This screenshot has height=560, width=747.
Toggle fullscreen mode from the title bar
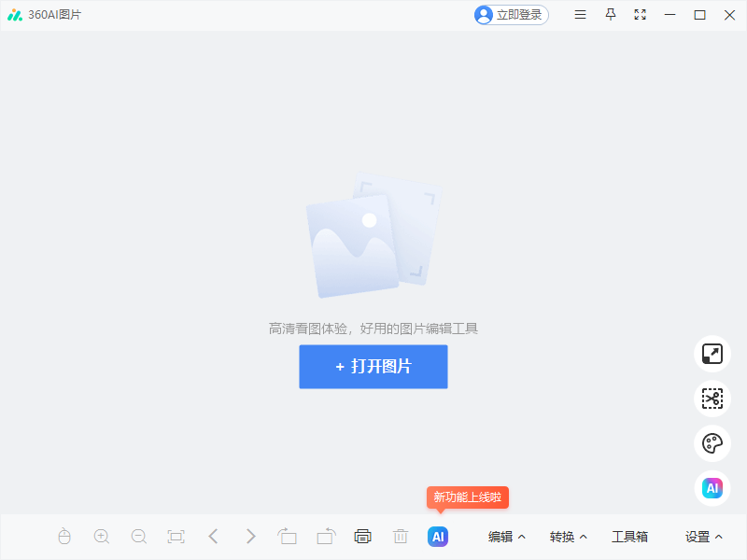click(640, 15)
